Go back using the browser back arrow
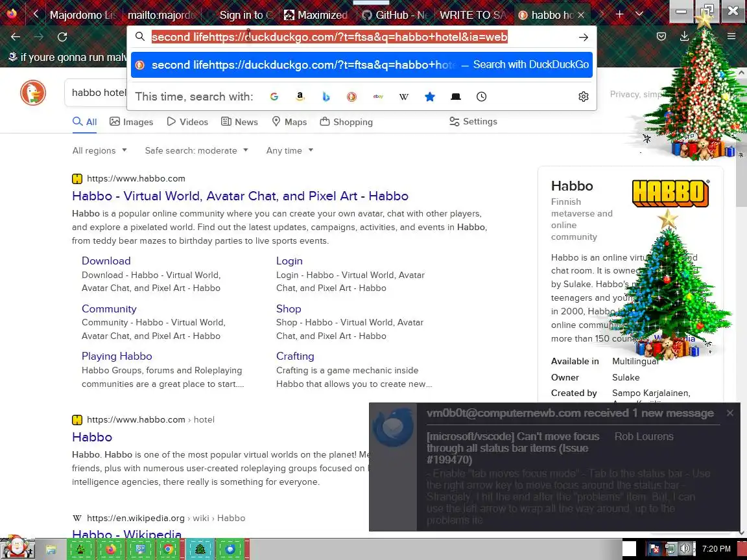 pyautogui.click(x=16, y=37)
